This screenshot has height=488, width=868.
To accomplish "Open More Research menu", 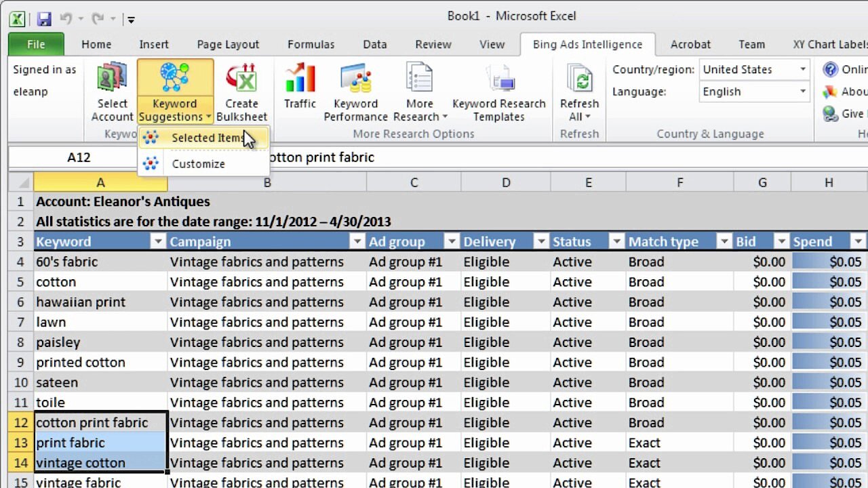I will pos(420,93).
